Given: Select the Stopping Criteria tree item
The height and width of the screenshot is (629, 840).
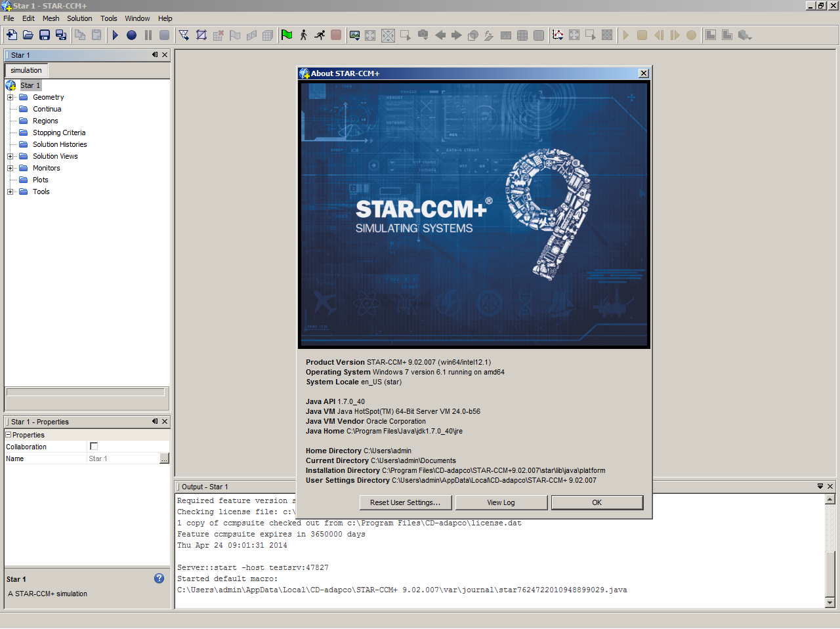Looking at the screenshot, I should coord(59,132).
